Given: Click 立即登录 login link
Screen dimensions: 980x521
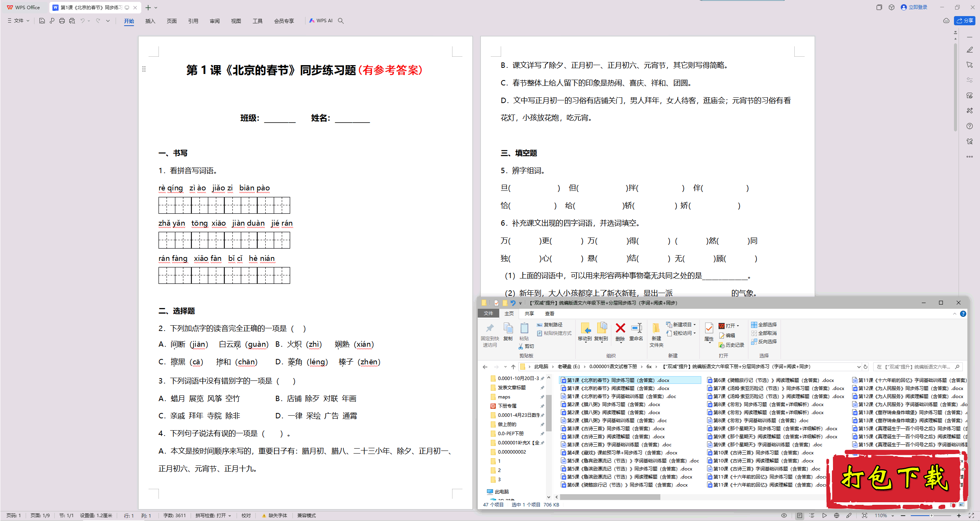Looking at the screenshot, I should click(x=914, y=7).
